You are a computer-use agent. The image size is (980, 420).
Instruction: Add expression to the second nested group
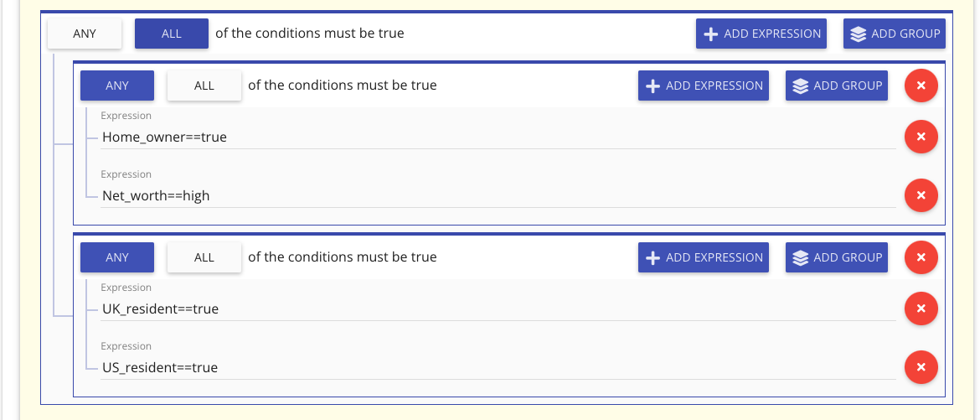tap(703, 257)
